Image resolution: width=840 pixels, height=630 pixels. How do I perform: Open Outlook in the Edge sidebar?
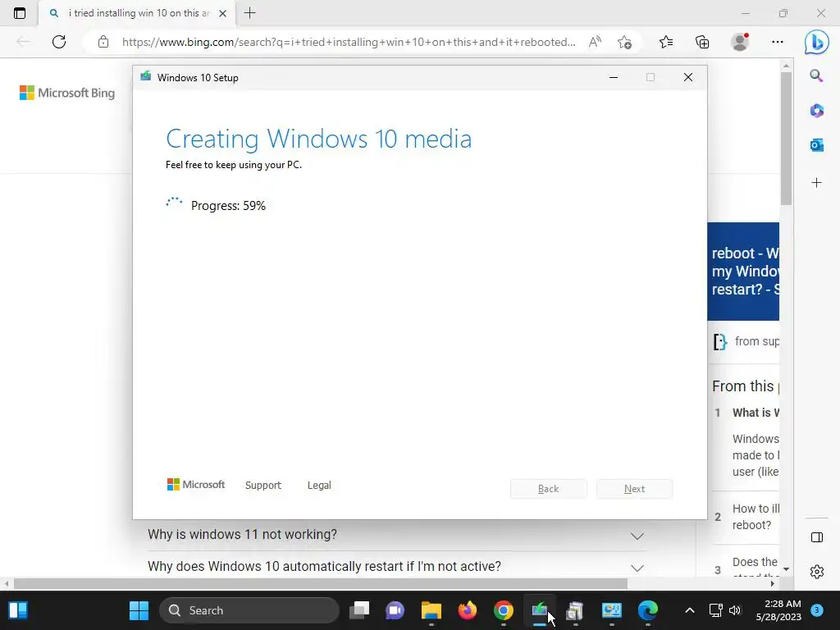point(816,145)
